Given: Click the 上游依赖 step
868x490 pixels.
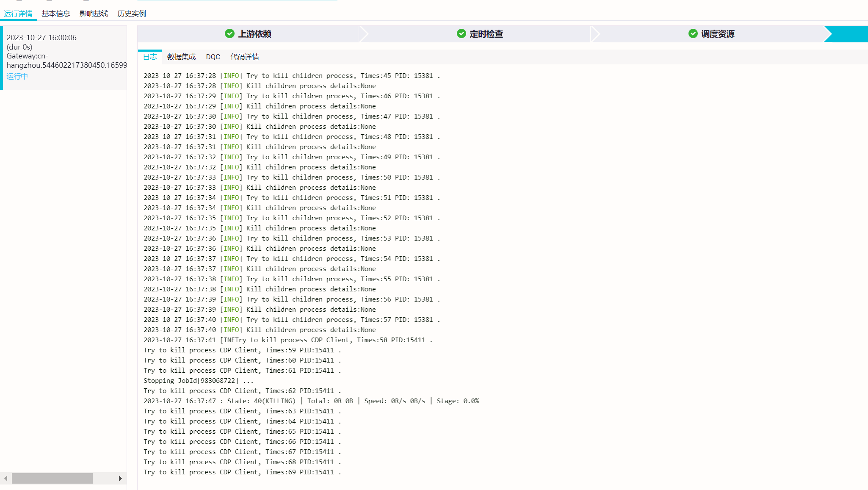Looking at the screenshot, I should (x=248, y=34).
